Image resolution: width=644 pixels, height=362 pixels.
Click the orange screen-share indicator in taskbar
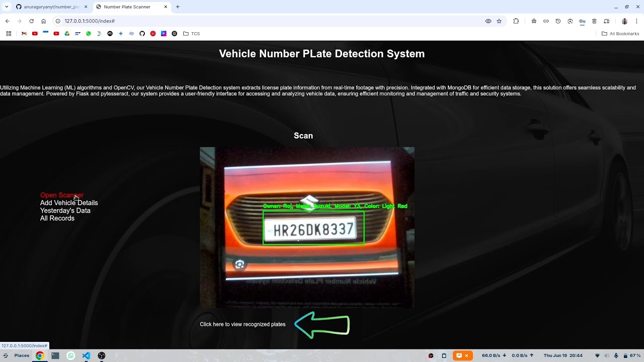[x=462, y=355]
